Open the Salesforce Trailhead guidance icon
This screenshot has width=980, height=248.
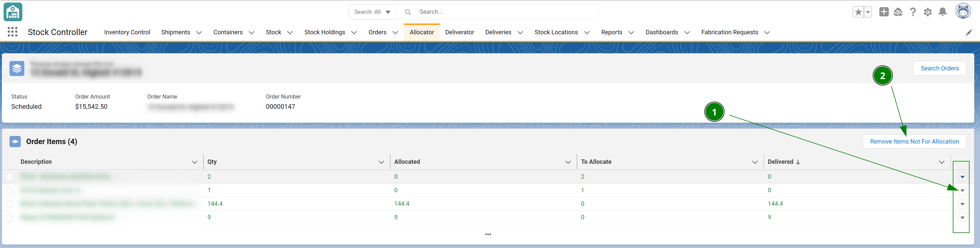pos(898,12)
